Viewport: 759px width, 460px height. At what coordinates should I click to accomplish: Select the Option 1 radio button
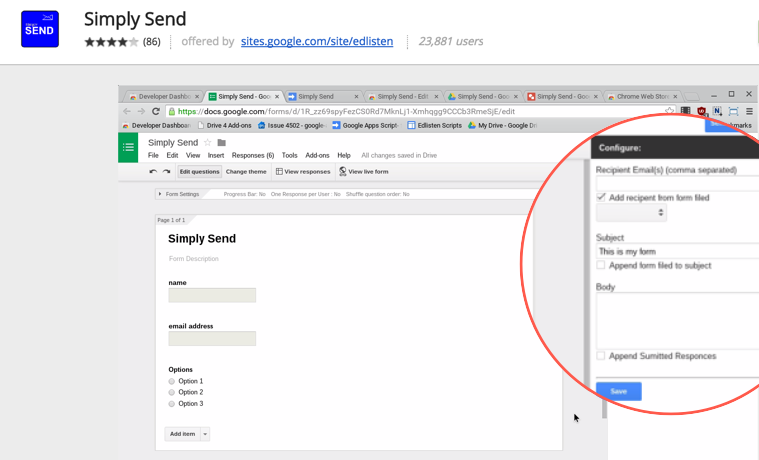coord(171,381)
